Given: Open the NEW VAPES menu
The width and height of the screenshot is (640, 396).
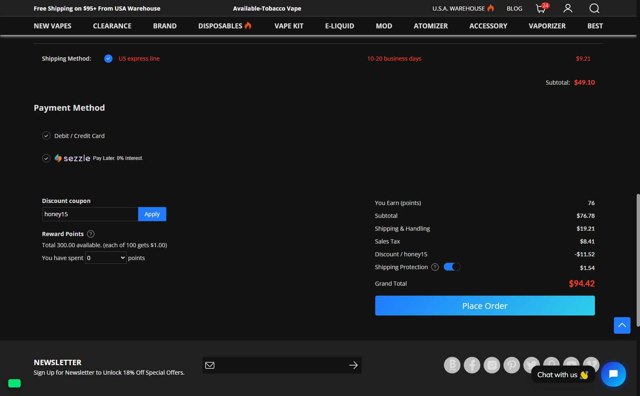Looking at the screenshot, I should 52,26.
